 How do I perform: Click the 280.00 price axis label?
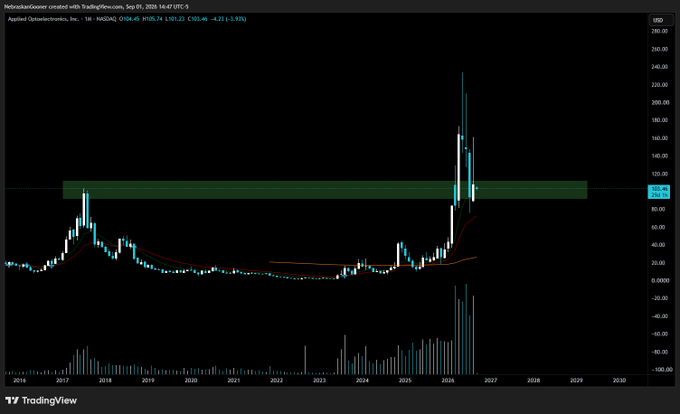pos(659,31)
